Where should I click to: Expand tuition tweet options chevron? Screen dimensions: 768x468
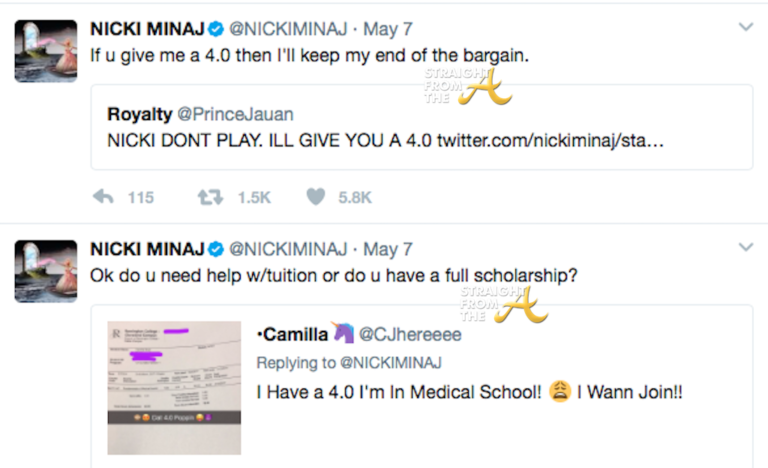tap(744, 246)
